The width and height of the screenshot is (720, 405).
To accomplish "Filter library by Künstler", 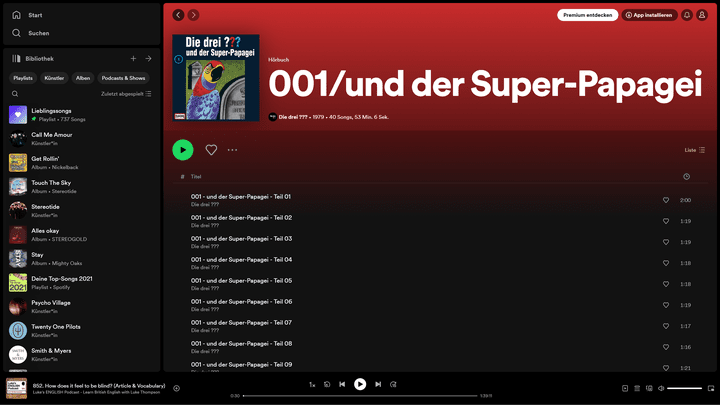I will [54, 78].
